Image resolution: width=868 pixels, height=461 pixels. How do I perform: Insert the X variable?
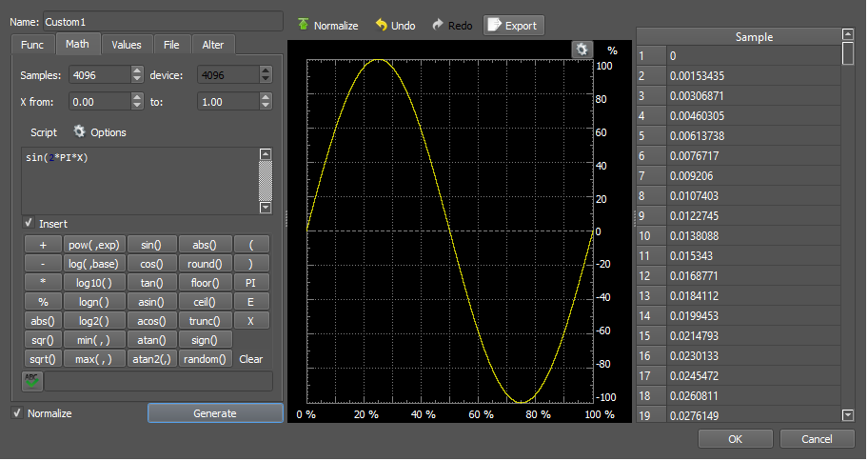coord(250,321)
